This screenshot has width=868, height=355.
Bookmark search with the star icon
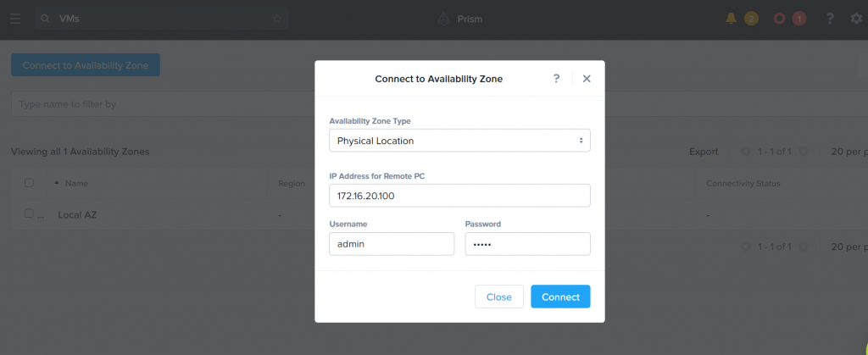coord(277,19)
